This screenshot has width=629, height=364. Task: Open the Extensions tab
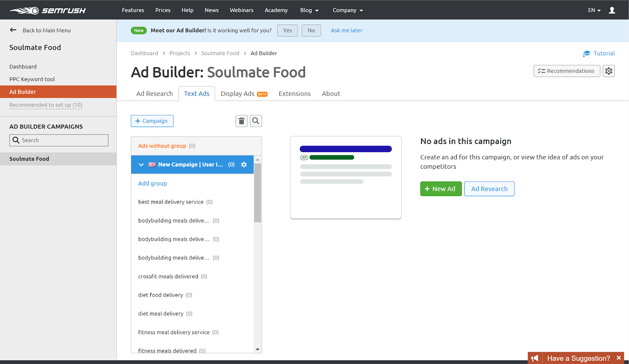point(294,94)
